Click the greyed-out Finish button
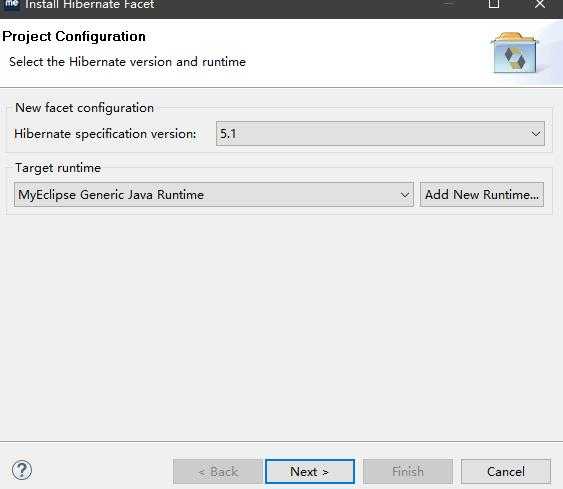The image size is (563, 489). [x=408, y=471]
